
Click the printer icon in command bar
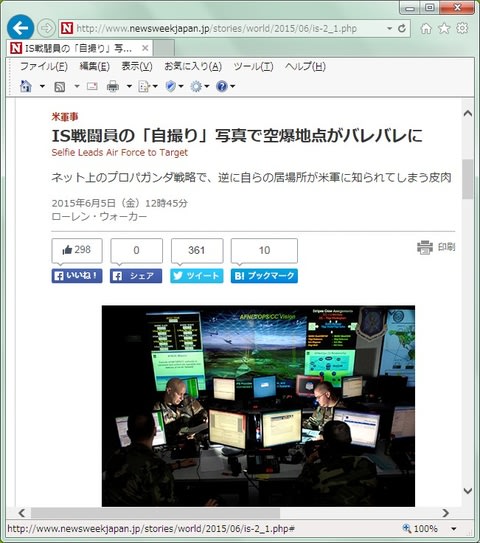113,86
